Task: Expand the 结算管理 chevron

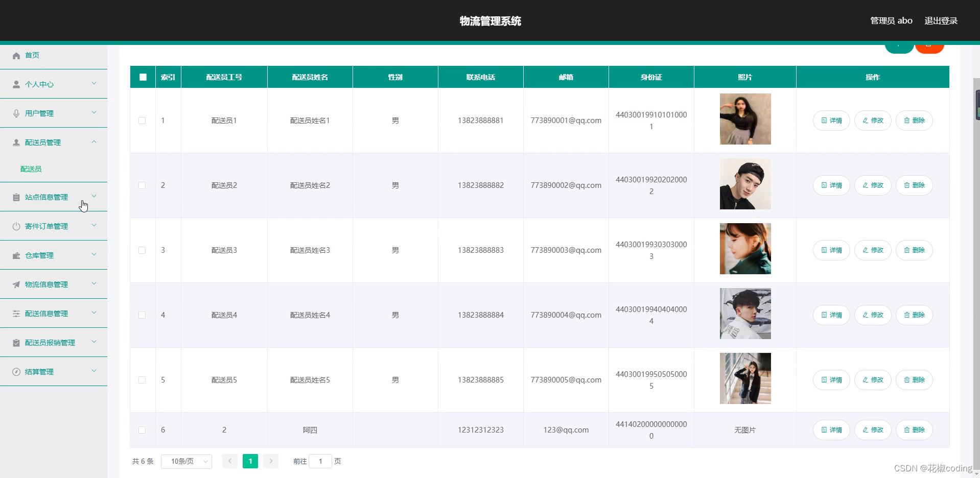Action: (94, 371)
